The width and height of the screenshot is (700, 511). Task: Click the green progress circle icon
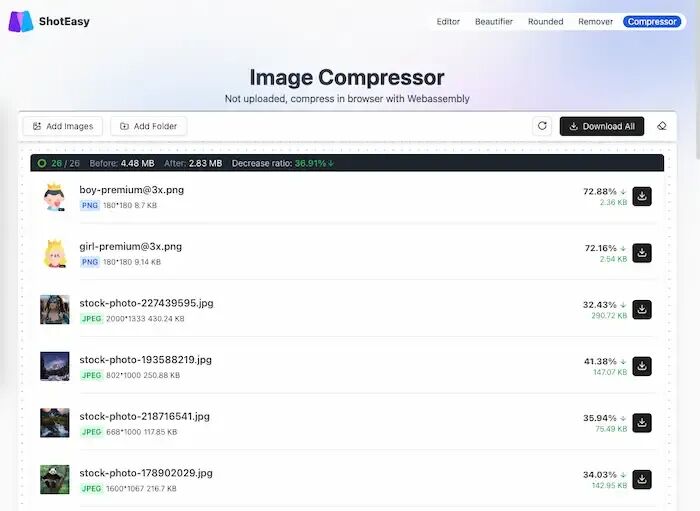tap(42, 163)
